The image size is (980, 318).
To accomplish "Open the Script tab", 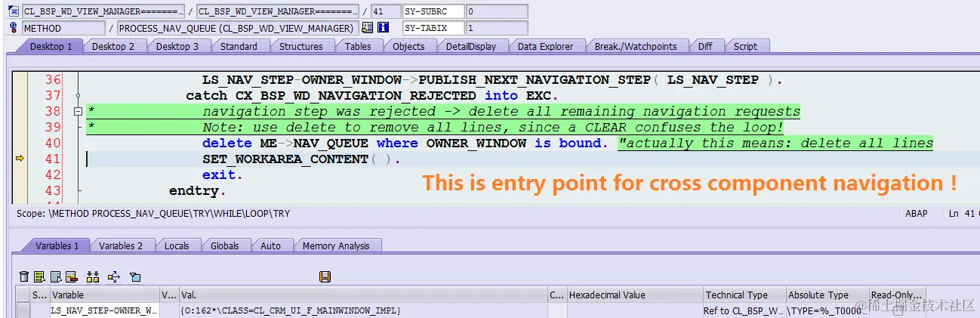I will pos(745,46).
